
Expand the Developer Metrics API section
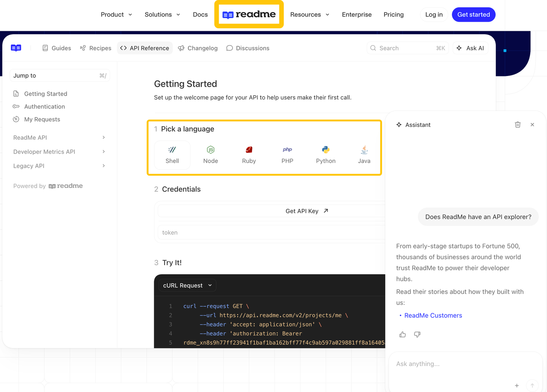point(59,152)
